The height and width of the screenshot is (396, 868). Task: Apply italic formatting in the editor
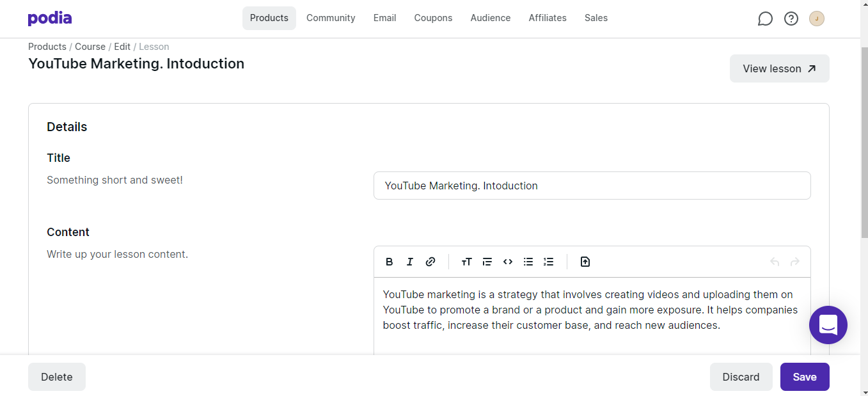[410, 262]
